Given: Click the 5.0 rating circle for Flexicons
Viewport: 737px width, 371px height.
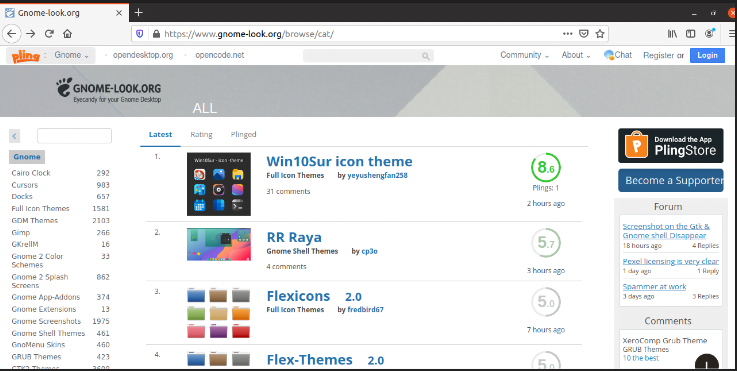Looking at the screenshot, I should pyautogui.click(x=545, y=302).
